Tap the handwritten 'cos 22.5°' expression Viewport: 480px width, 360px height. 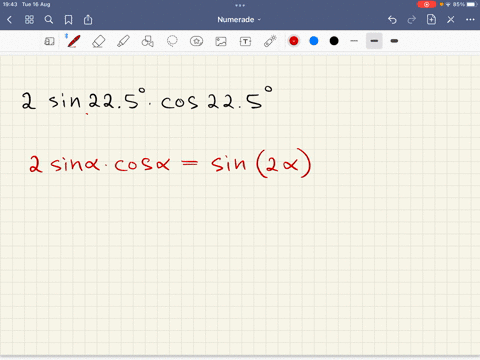coord(217,98)
